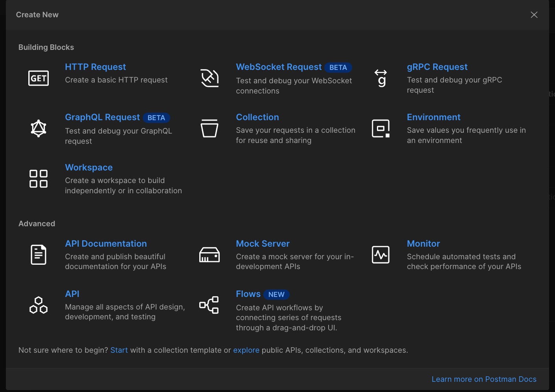Image resolution: width=555 pixels, height=392 pixels.
Task: Click 'Create a workspace to build independently' description
Action: pos(123,185)
